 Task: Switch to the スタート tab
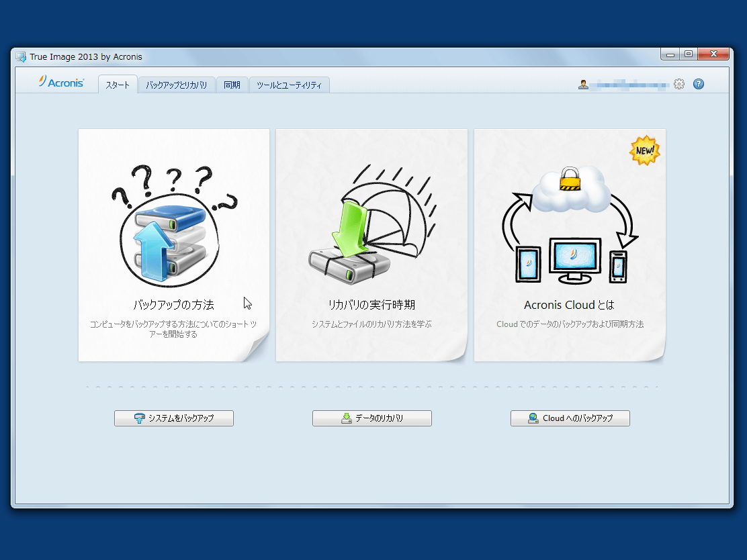(x=118, y=85)
